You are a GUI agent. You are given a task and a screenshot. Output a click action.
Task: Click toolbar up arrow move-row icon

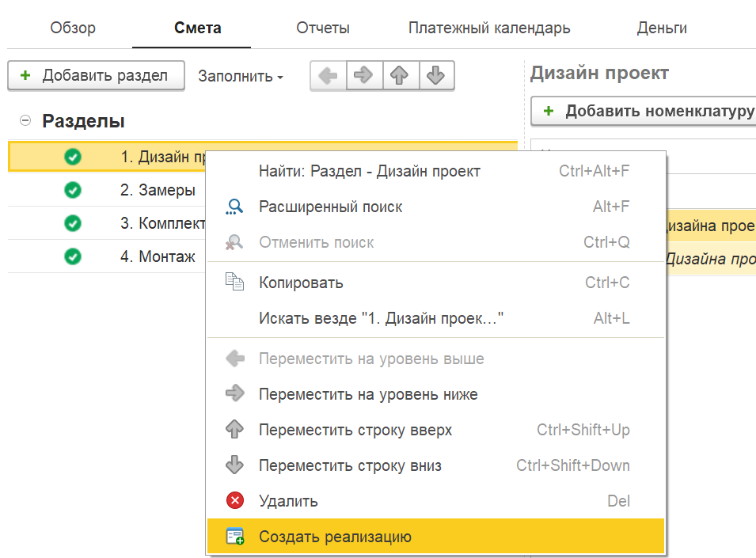click(401, 75)
